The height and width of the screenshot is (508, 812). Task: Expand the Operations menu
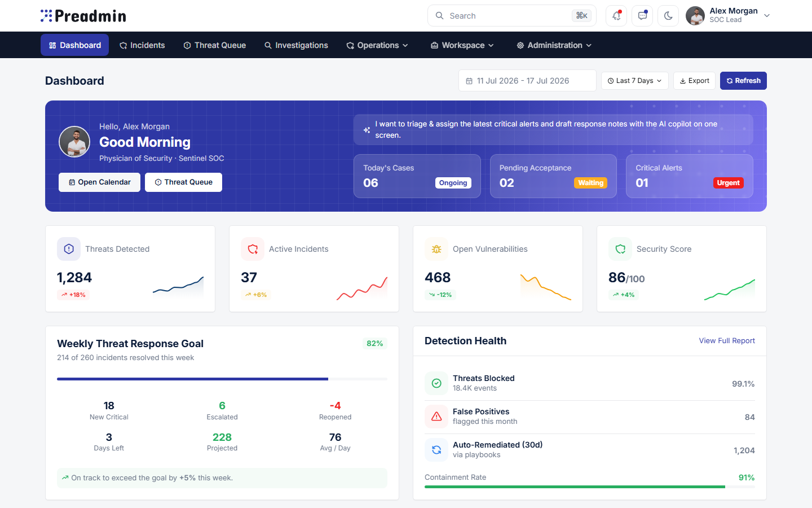coord(377,45)
